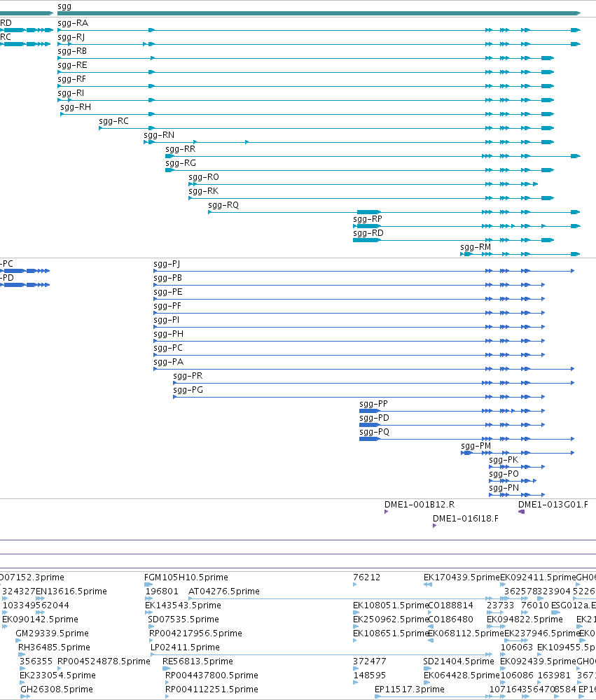Click the sgg-RA transcript label
Screen dimensions: 596x700
coord(73,23)
